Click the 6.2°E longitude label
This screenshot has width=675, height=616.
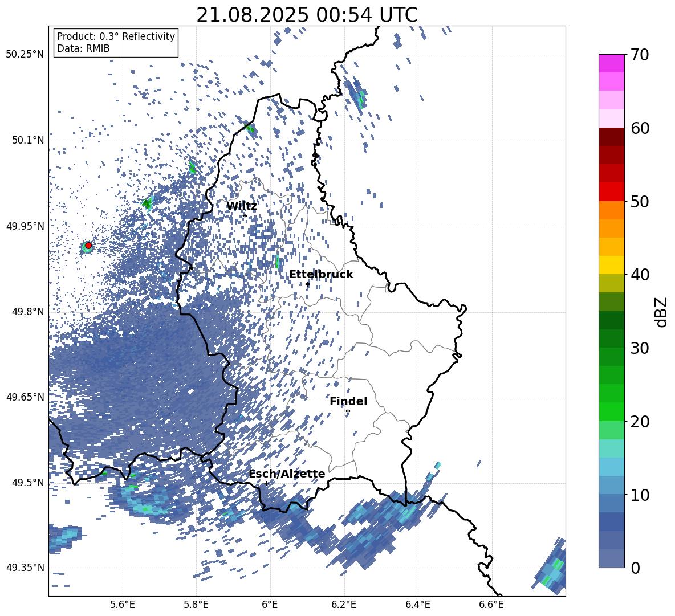tap(344, 605)
